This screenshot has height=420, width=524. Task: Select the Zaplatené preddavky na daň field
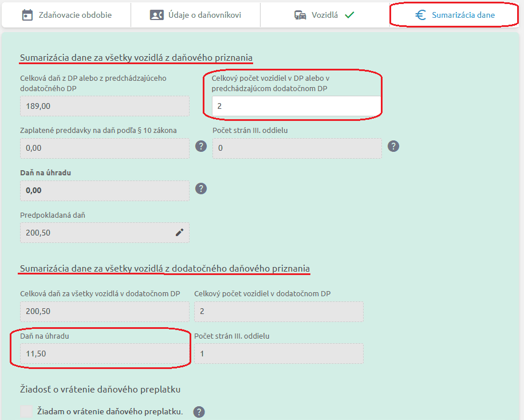pyautogui.click(x=104, y=148)
